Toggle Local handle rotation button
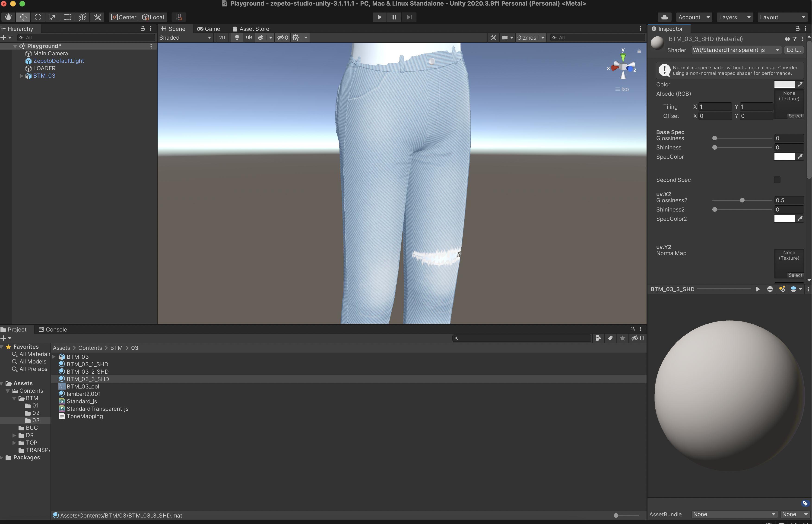The image size is (812, 524). coord(153,17)
